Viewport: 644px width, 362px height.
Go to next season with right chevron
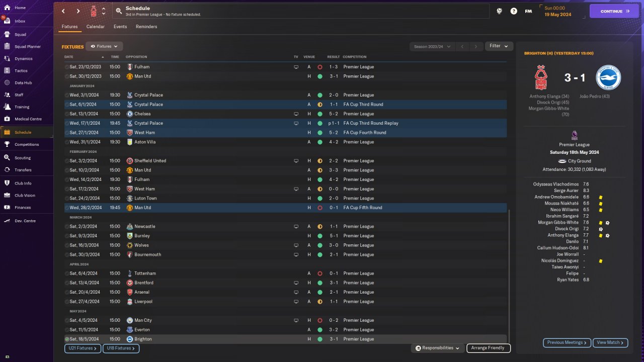[476, 46]
